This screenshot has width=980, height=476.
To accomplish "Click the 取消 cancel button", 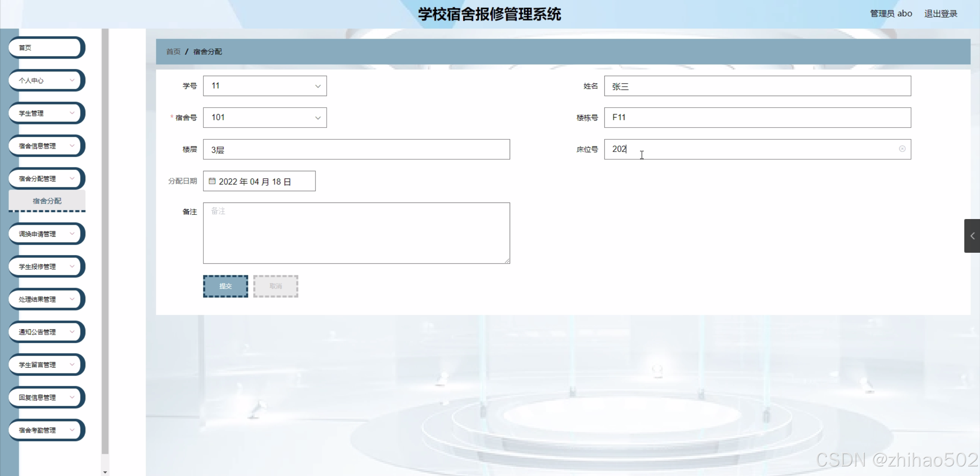I will [275, 286].
